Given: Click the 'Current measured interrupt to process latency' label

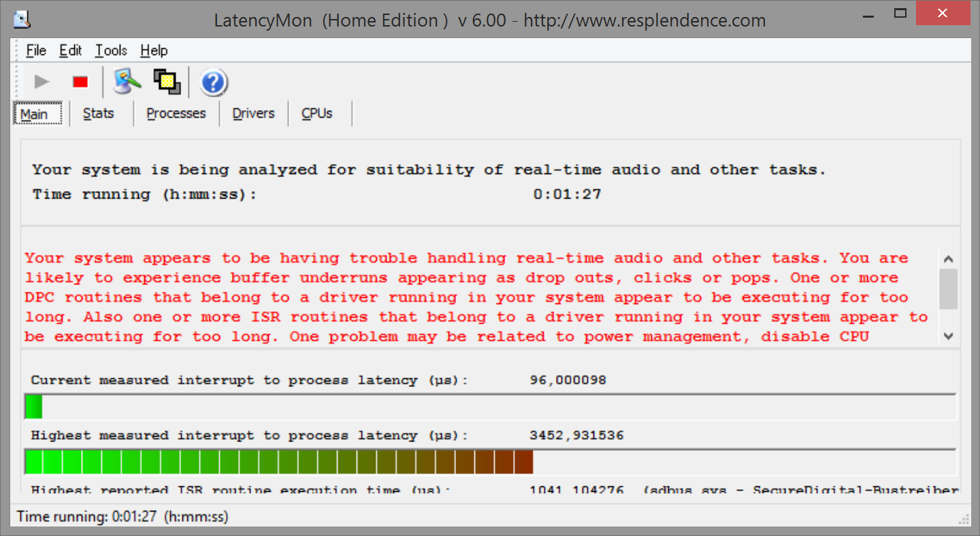Looking at the screenshot, I should 250,380.
